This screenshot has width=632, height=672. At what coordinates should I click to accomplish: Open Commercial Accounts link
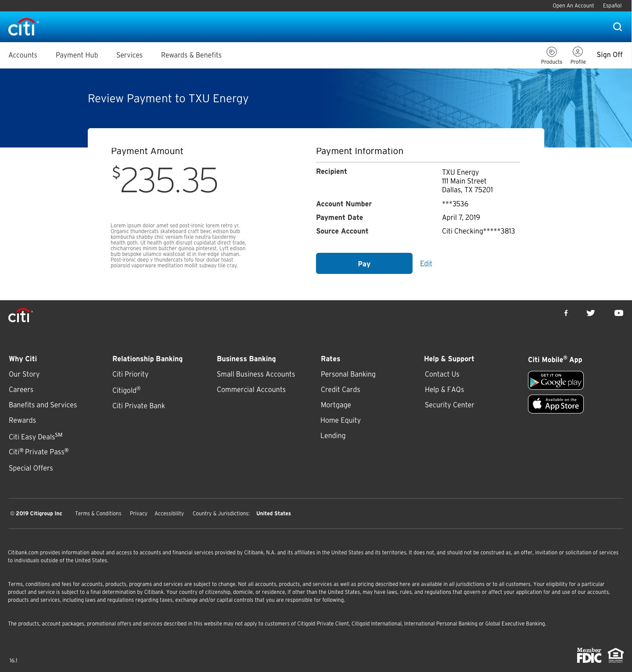251,389
